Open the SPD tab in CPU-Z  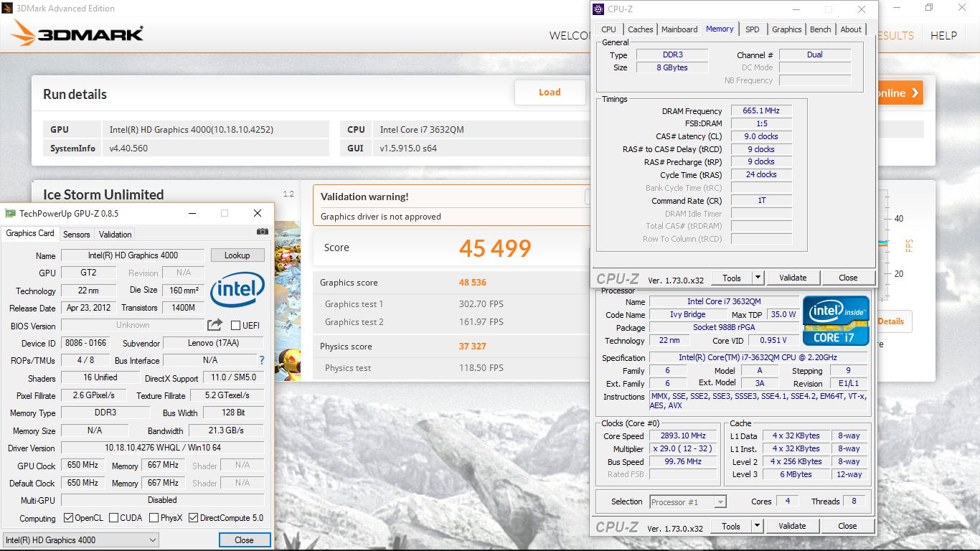point(752,29)
